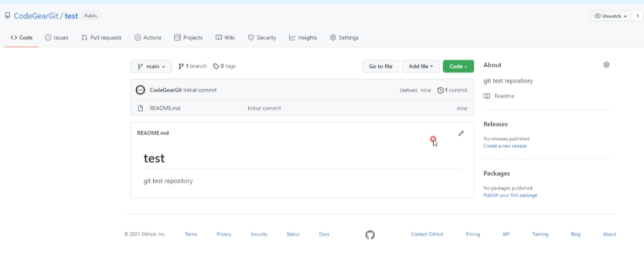Viewport: 644px width, 273px height.
Task: Switch to the Code tab
Action: point(22,37)
